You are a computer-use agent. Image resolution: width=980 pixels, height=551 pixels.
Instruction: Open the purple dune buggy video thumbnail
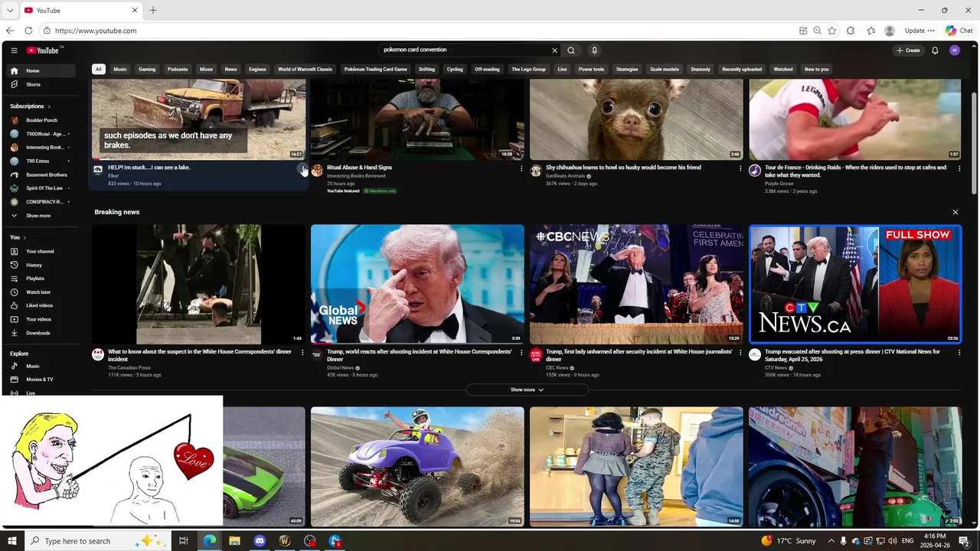point(417,466)
